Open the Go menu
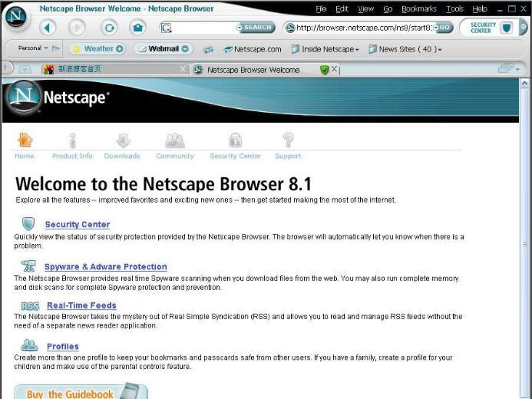The height and width of the screenshot is (399, 532). click(388, 9)
